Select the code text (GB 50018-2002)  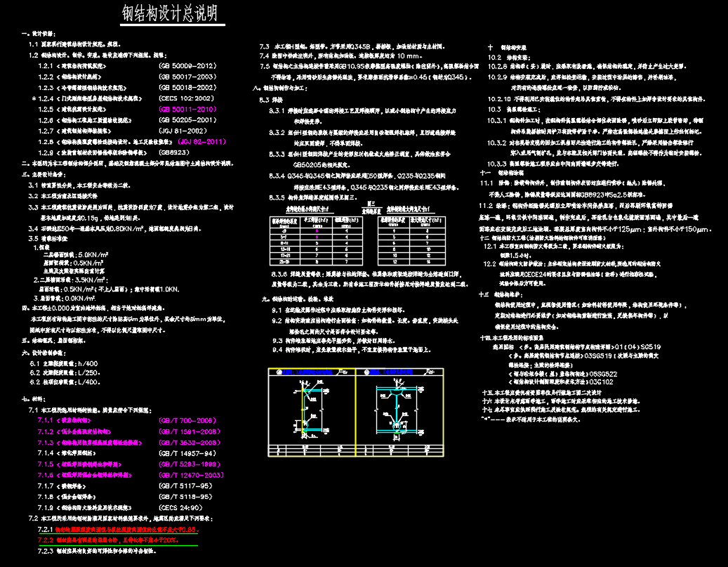pyautogui.click(x=187, y=87)
